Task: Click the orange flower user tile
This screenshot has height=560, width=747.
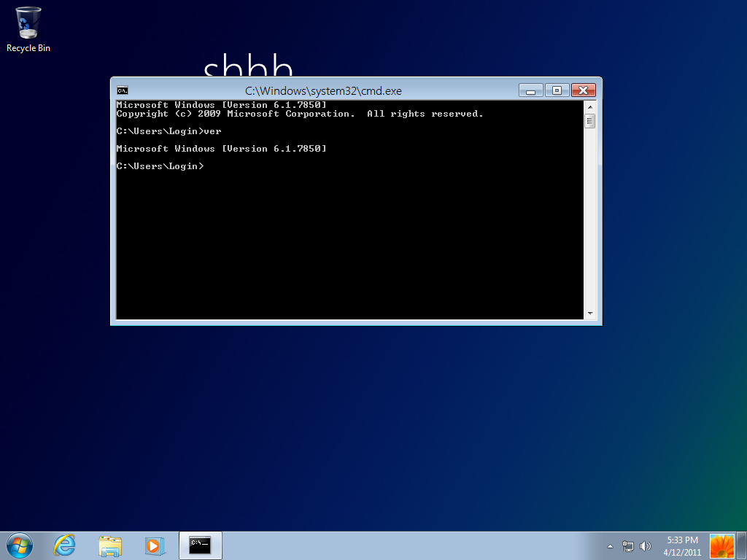Action: coord(721,546)
